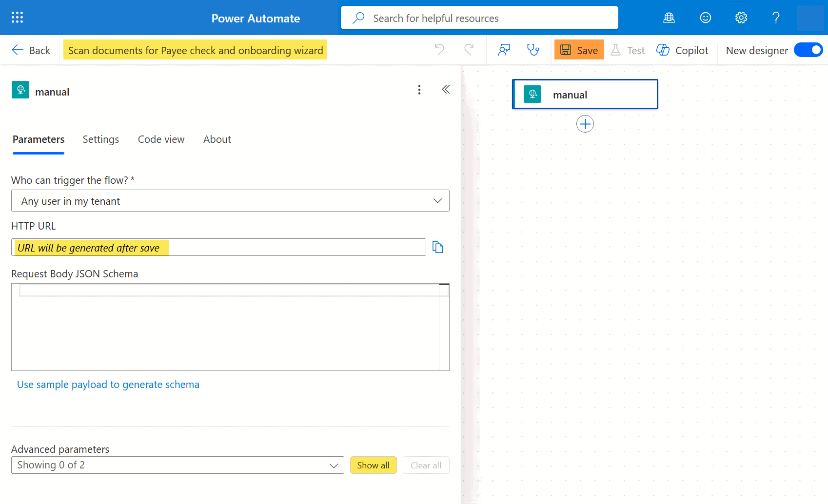Open the user account avatar
The height and width of the screenshot is (504, 828).
tap(810, 18)
